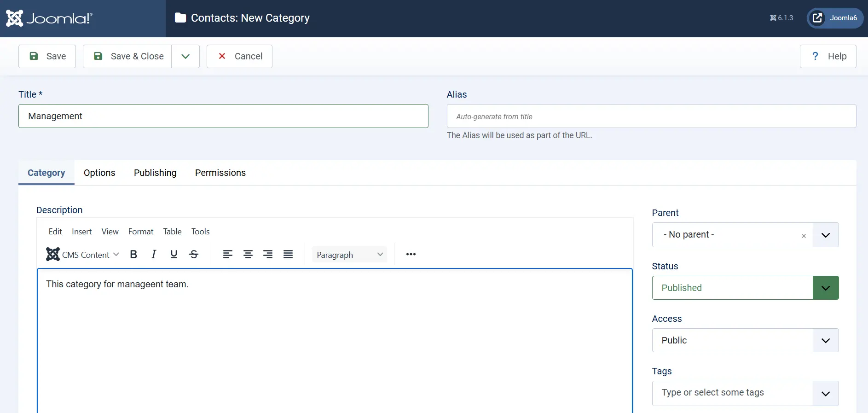868x413 pixels.
Task: Cancel the new category form
Action: pyautogui.click(x=239, y=56)
